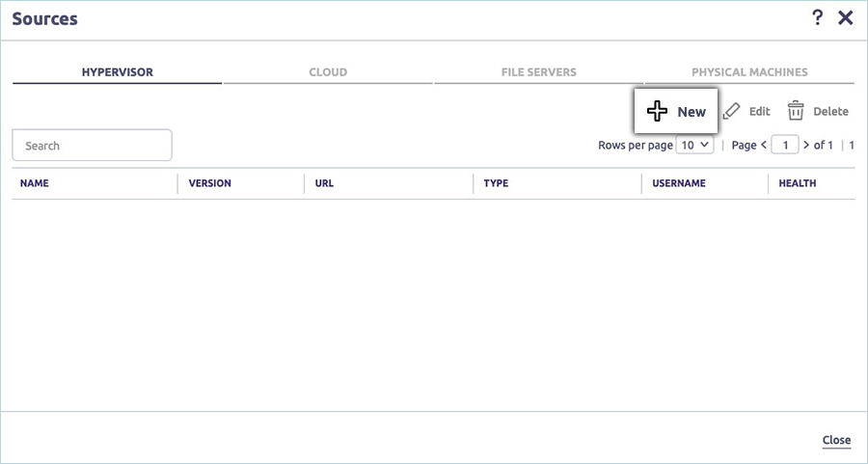This screenshot has height=464, width=868.
Task: Select the Physical Machines tab
Action: tap(749, 72)
